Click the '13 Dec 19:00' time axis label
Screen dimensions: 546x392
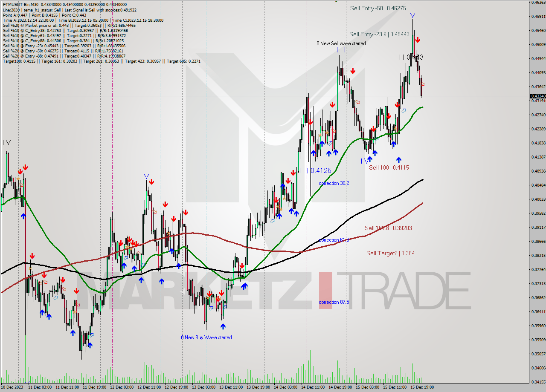[258, 387]
